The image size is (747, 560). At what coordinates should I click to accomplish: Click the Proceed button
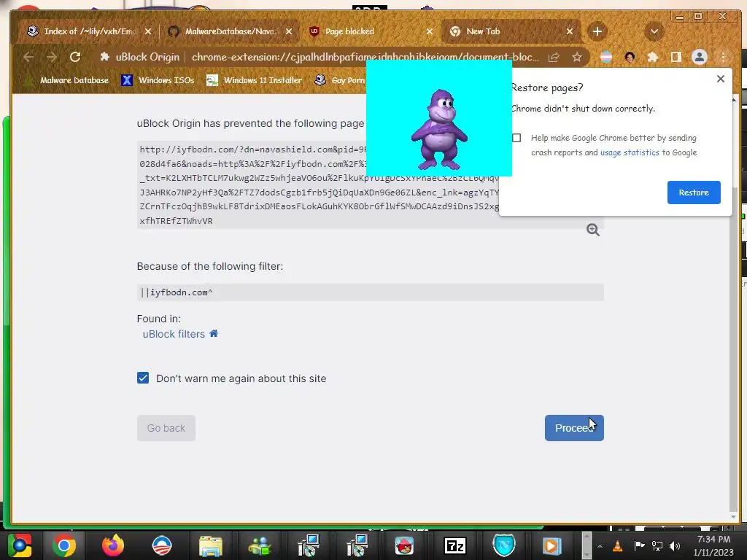coord(574,428)
